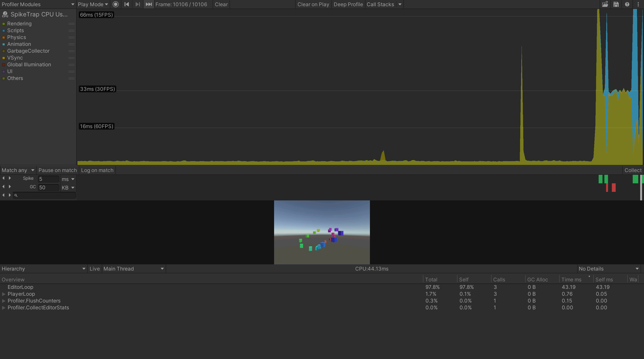Expand the PlayerLoop tree item
Screen dimensions: 644x359
click(3, 294)
